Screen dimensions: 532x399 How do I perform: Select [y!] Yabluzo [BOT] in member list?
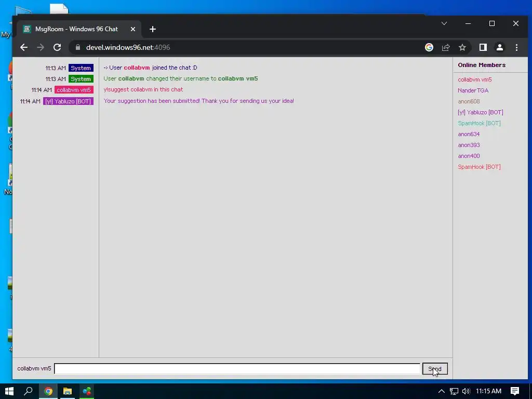tap(480, 112)
